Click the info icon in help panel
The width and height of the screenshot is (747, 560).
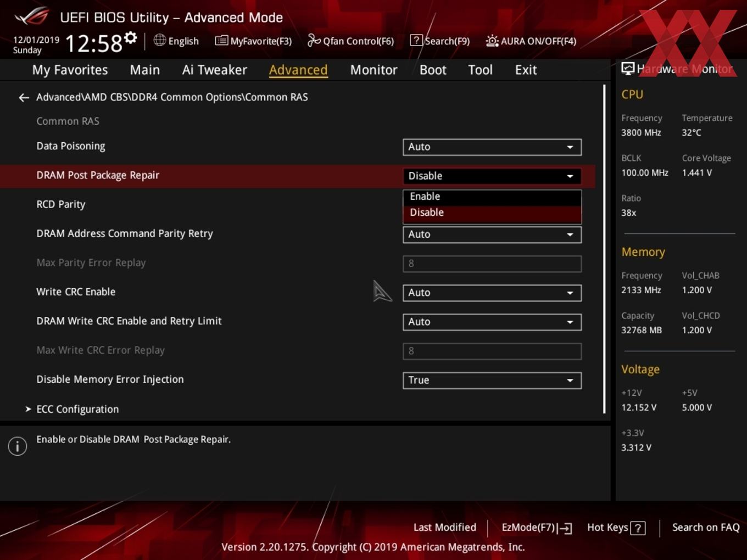(18, 446)
